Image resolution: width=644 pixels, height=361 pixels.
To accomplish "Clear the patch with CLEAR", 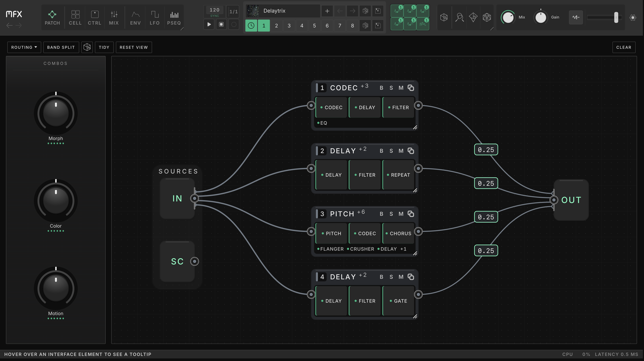I will 624,47.
